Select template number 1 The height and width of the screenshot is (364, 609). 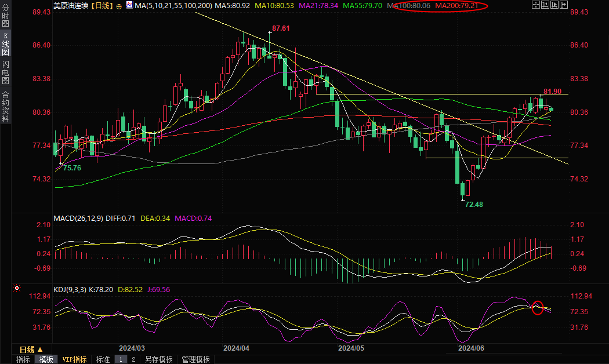point(121,359)
